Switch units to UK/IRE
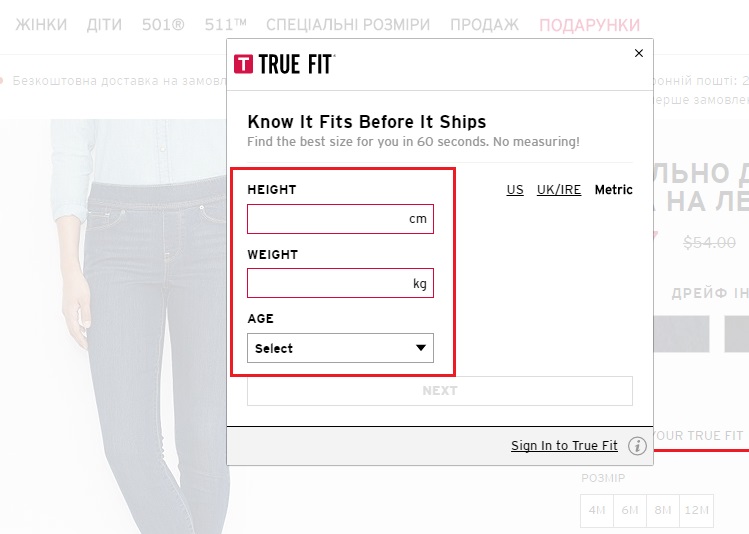The height and width of the screenshot is (534, 749). [x=558, y=190]
